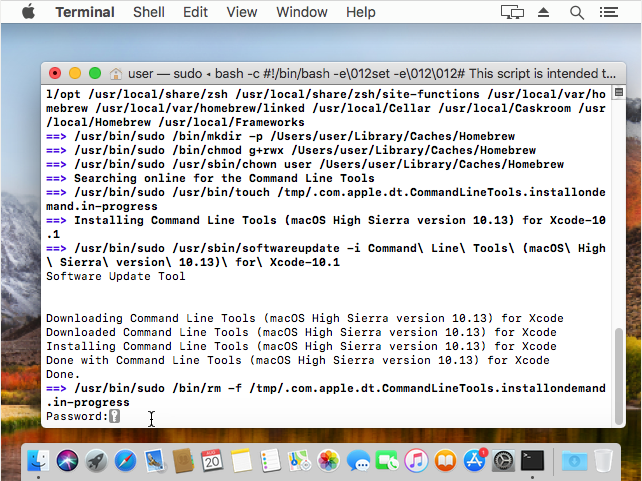Open Launchpad rocket icon in Dock

[96, 461]
